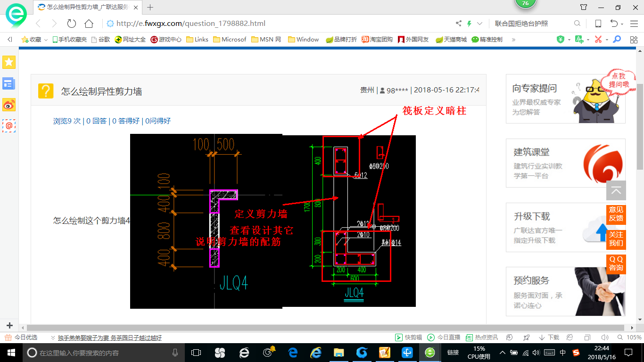Open 快剪辑 in the status bar
The width and height of the screenshot is (644, 362).
coord(409,337)
